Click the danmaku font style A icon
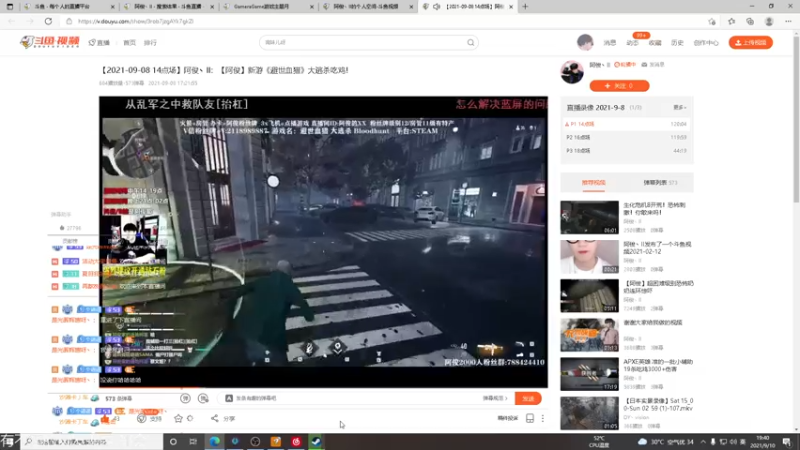The width and height of the screenshot is (800, 450). coord(229,398)
